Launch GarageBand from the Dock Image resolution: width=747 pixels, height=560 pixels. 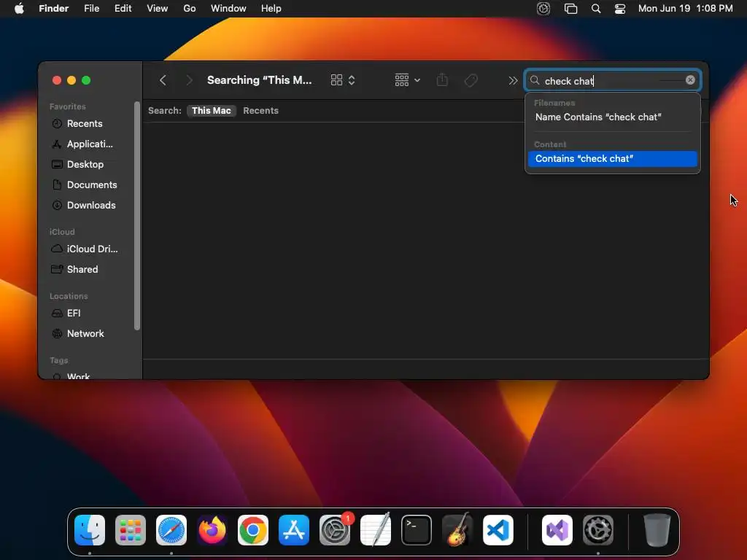[457, 530]
